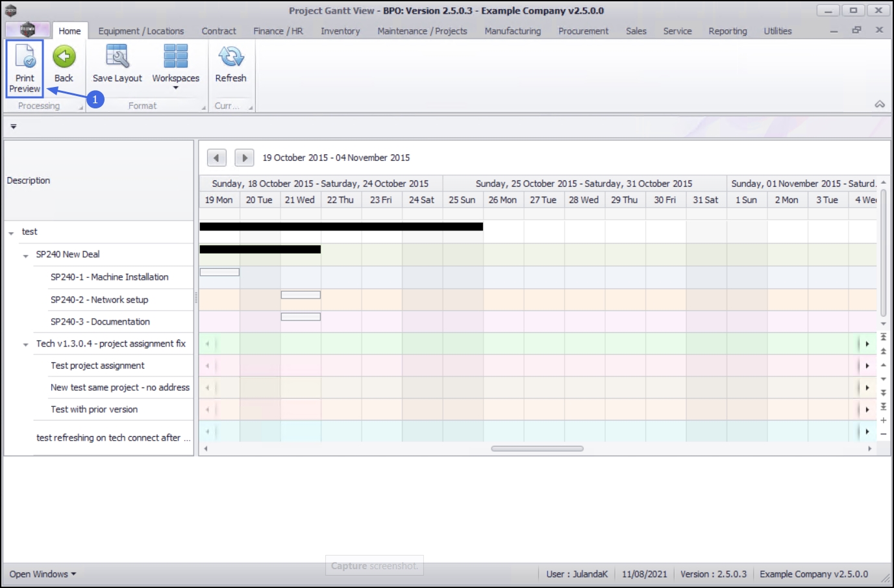
Task: Collapse the Tech v1.3.0.4 node
Action: 25,345
